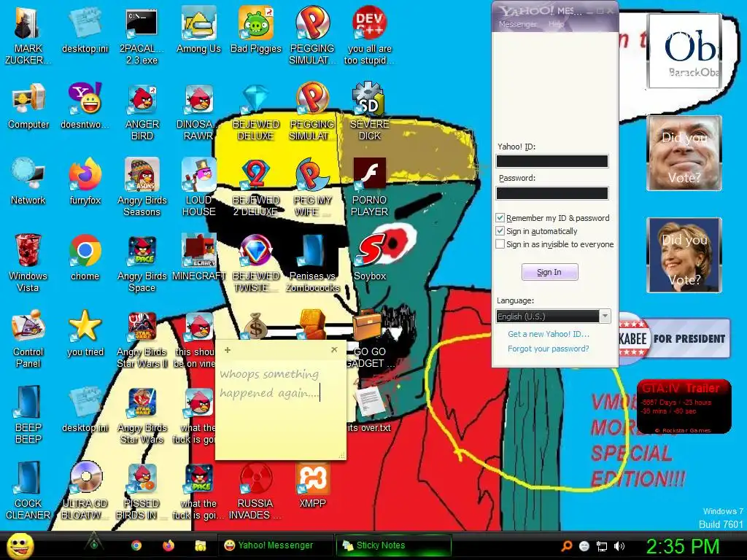Follow the 'Forgot your password?' link
The width and height of the screenshot is (747, 560).
pos(549,349)
